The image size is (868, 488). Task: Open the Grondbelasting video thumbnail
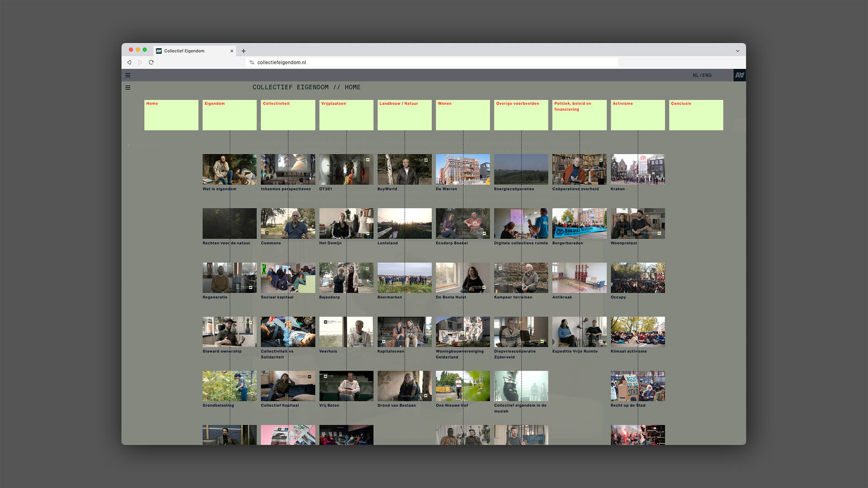[x=229, y=386]
